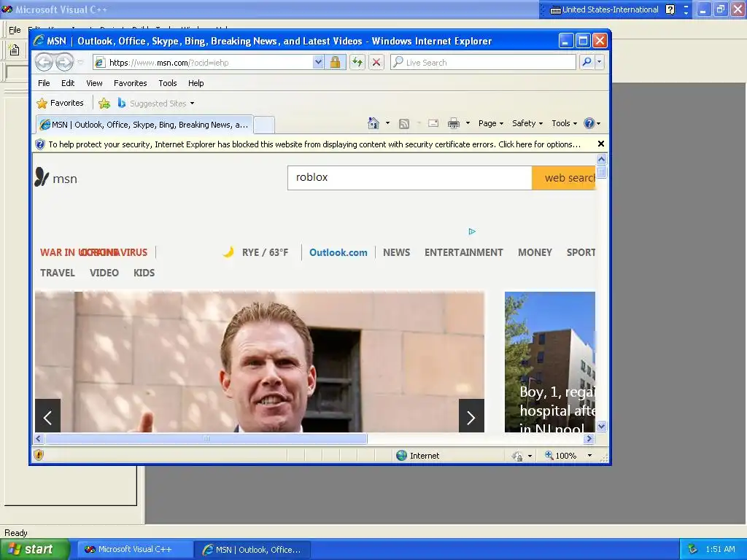Expand the Home button dropdown arrow

tap(387, 123)
